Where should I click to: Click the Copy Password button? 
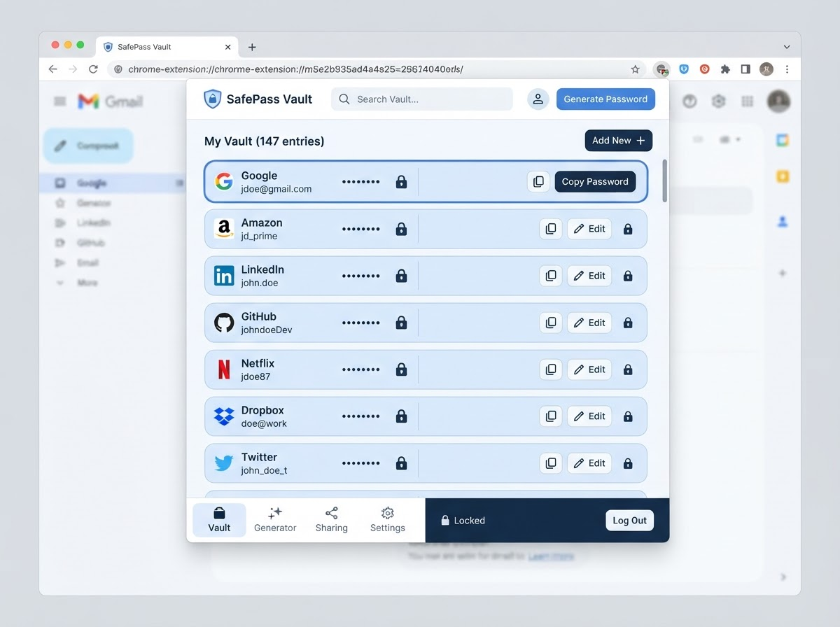595,181
